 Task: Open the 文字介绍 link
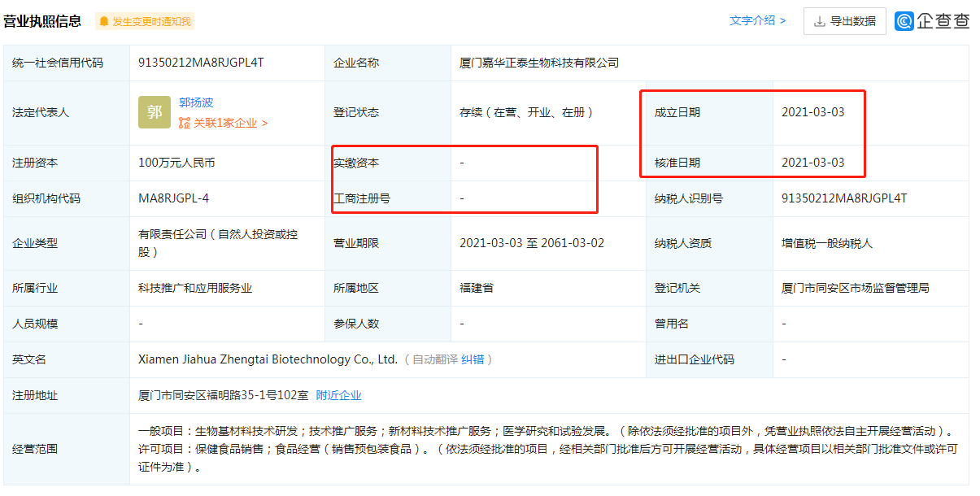click(x=757, y=21)
